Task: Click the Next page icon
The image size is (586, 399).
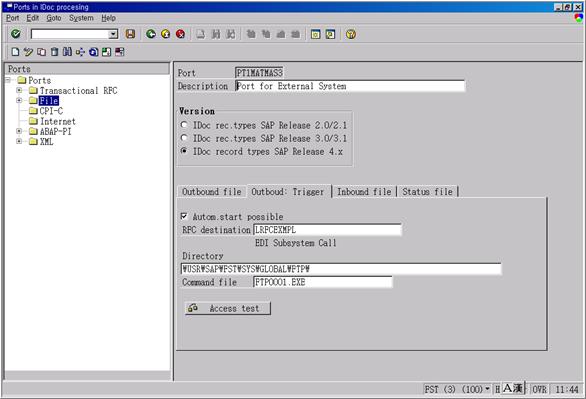Action: click(x=281, y=34)
